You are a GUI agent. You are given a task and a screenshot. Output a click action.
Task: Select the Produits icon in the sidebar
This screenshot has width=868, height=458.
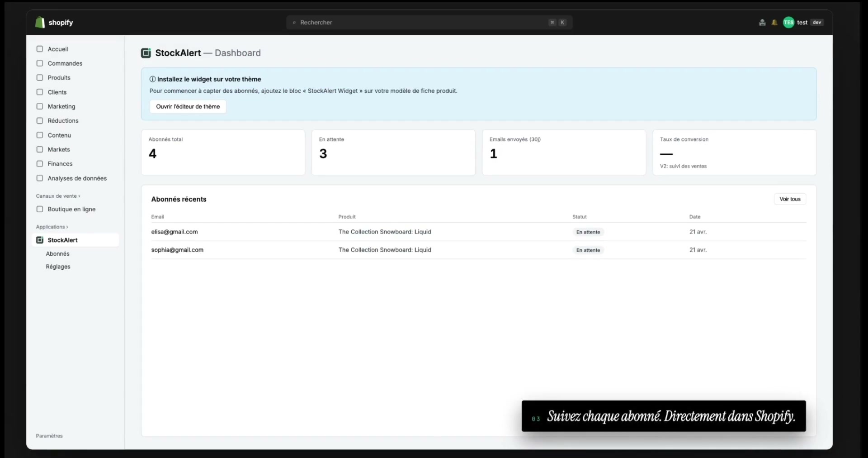click(x=40, y=77)
